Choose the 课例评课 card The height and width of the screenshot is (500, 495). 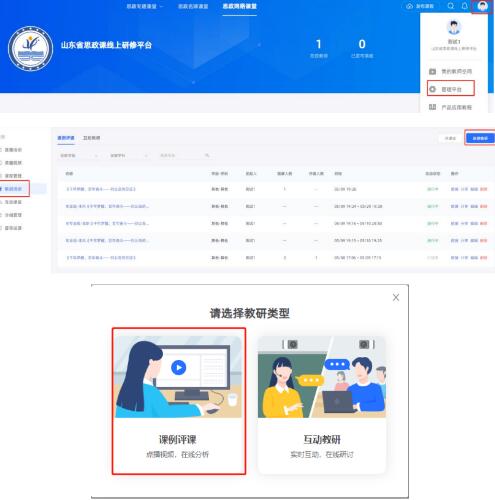coord(179,401)
